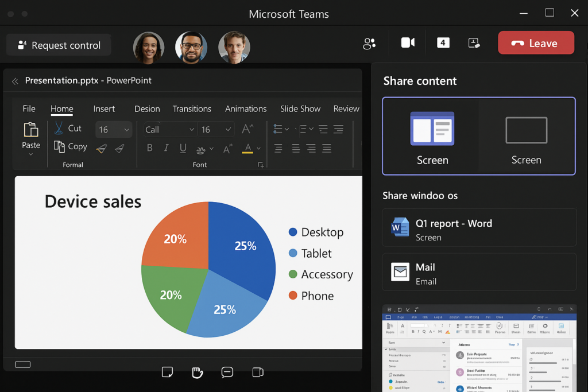Click the Presentation.pptx - PowerPoint title

(88, 80)
